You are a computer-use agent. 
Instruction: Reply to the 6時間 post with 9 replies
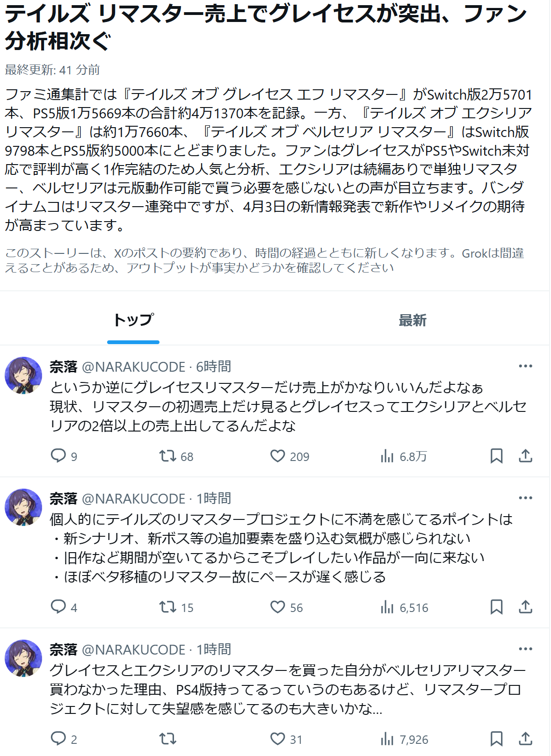pyautogui.click(x=58, y=456)
